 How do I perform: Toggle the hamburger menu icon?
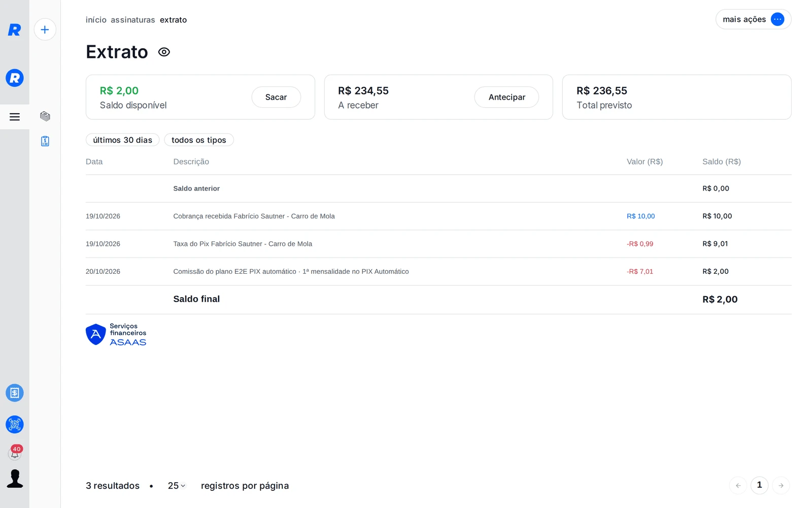coord(15,117)
